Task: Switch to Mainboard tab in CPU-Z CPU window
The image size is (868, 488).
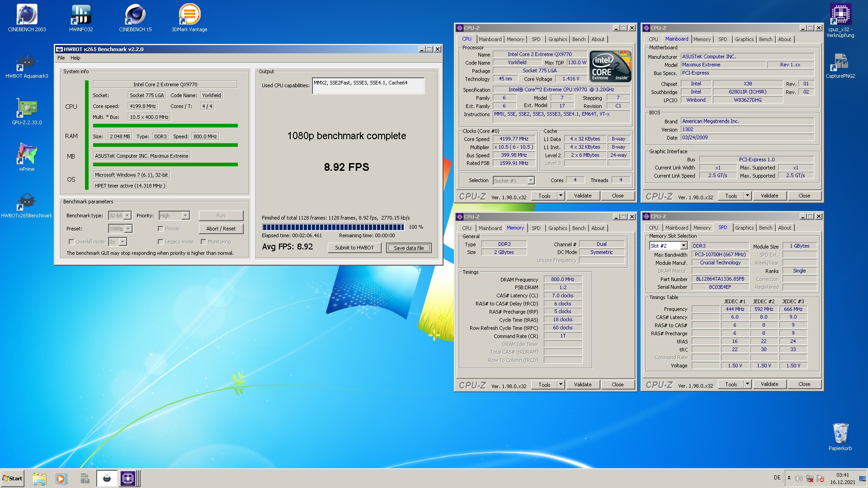Action: pyautogui.click(x=490, y=39)
